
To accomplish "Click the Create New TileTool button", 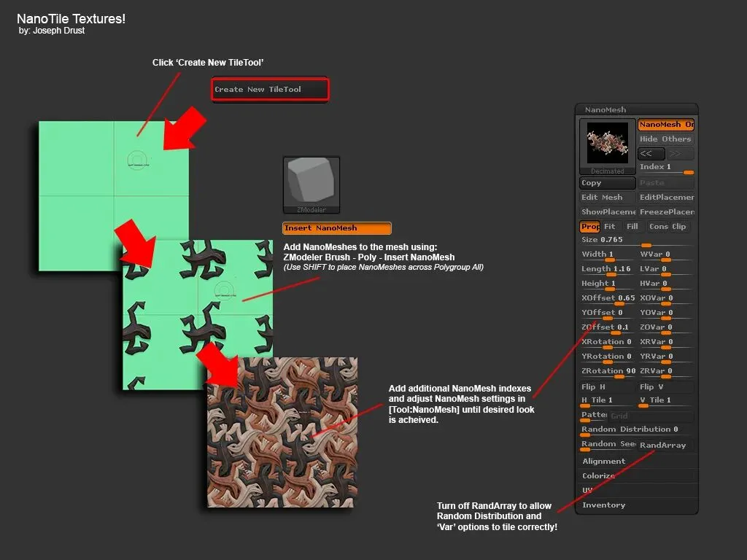I will click(270, 89).
